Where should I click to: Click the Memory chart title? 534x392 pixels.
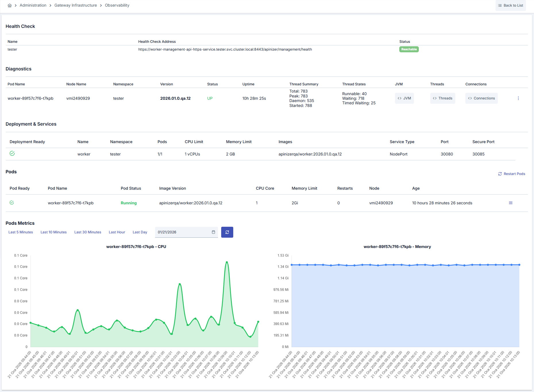pyautogui.click(x=397, y=247)
